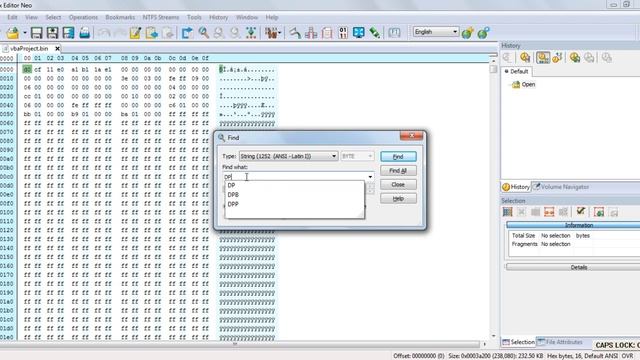Image resolution: width=640 pixels, height=360 pixels.
Task: Click the Close button in Find dialog
Action: click(x=398, y=184)
